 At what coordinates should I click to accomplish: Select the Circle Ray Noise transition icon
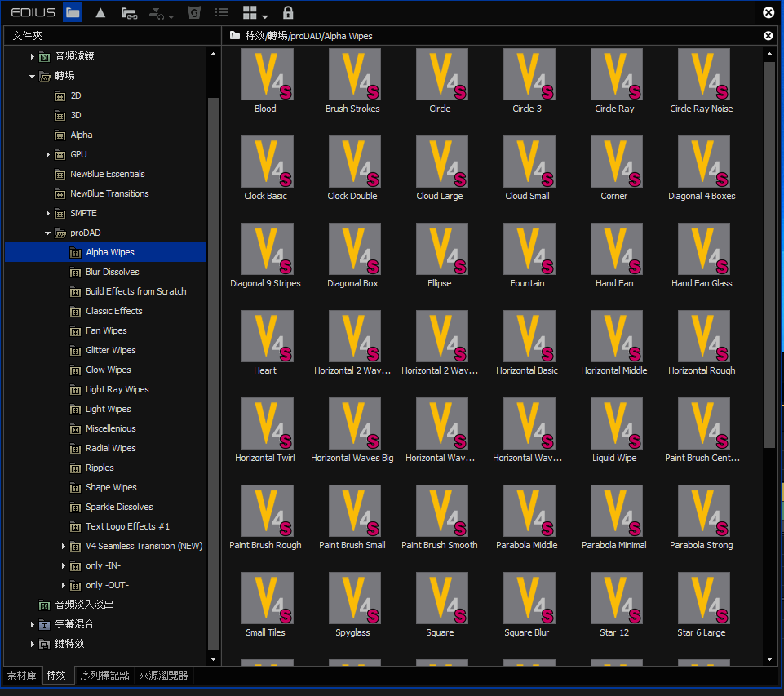tap(703, 74)
